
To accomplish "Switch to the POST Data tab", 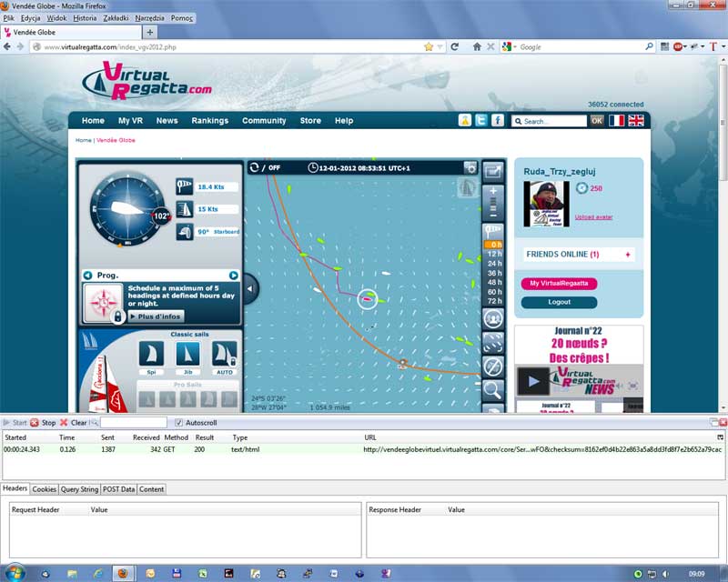I will pyautogui.click(x=119, y=489).
